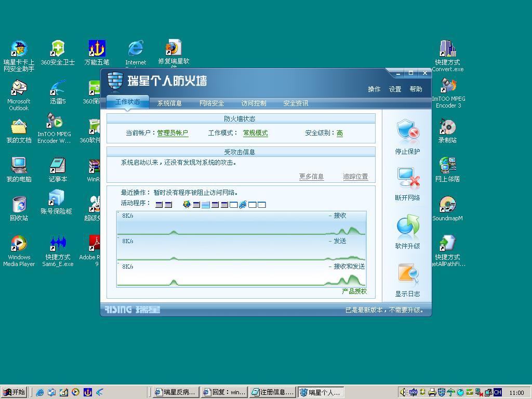Open the 设置 menu
Image resolution: width=532 pixels, height=399 pixels.
[x=395, y=89]
